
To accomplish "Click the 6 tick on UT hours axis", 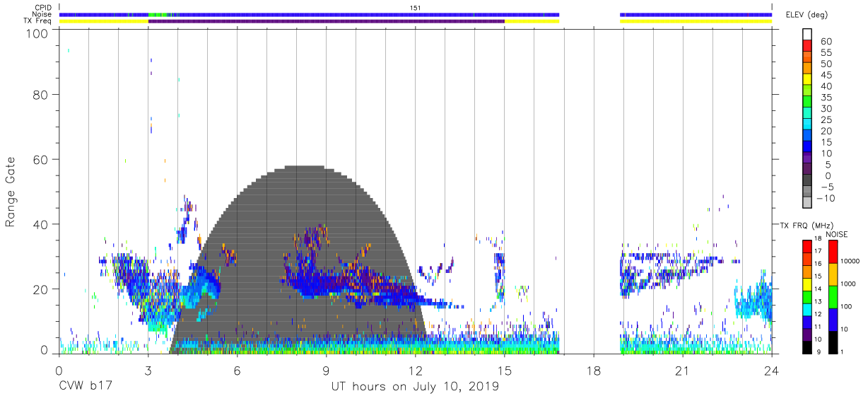I will (x=237, y=370).
